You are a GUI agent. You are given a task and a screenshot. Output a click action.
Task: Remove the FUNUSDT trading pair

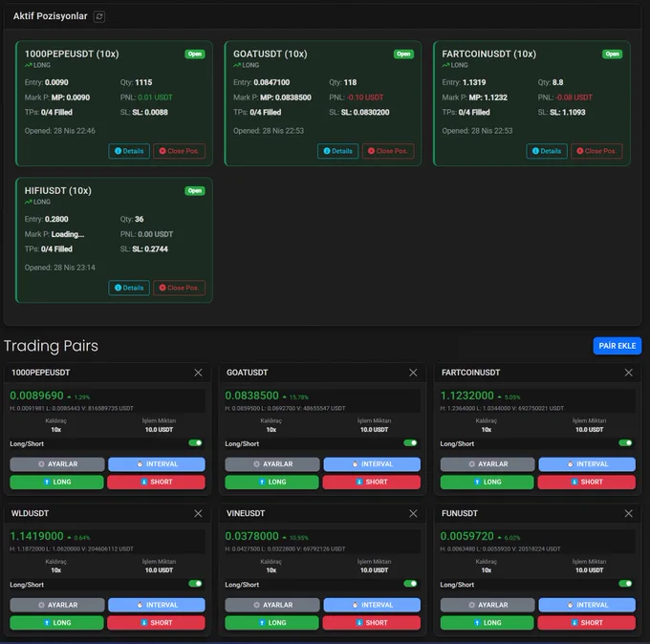[x=628, y=513]
